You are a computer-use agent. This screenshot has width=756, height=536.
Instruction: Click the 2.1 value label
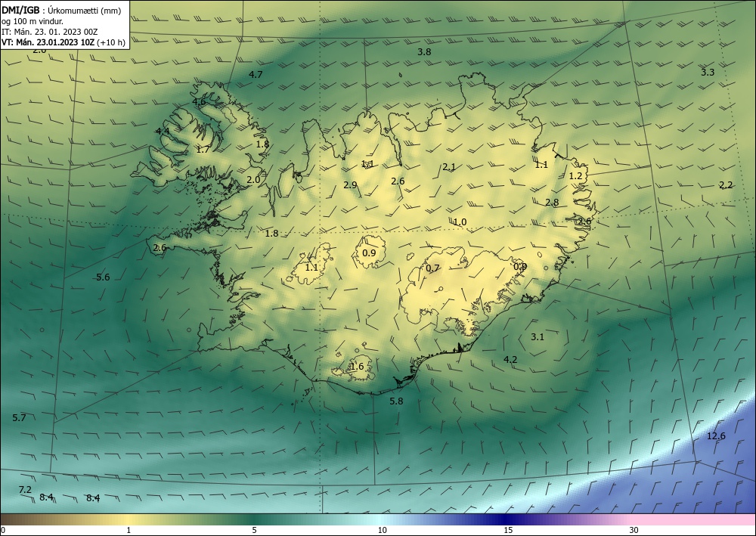click(x=449, y=167)
